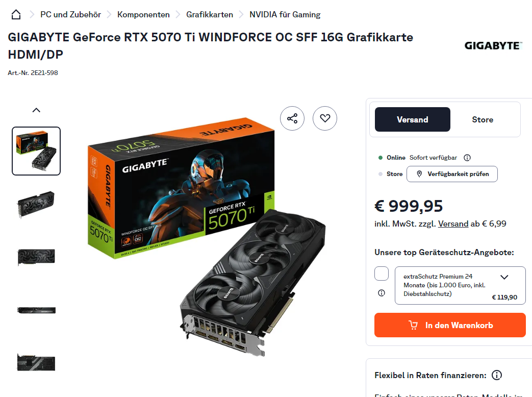Expand the extraSchutz Premium 24 Monate dropdown
532x397 pixels.
pyautogui.click(x=504, y=277)
